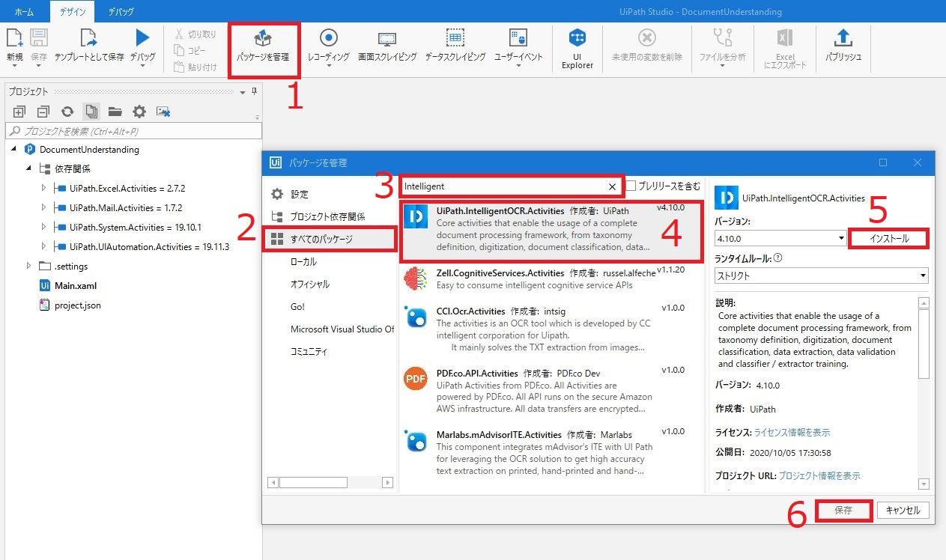
Task: Switch to the Debug (デバッグ) ribbon tab
Action: click(x=121, y=11)
